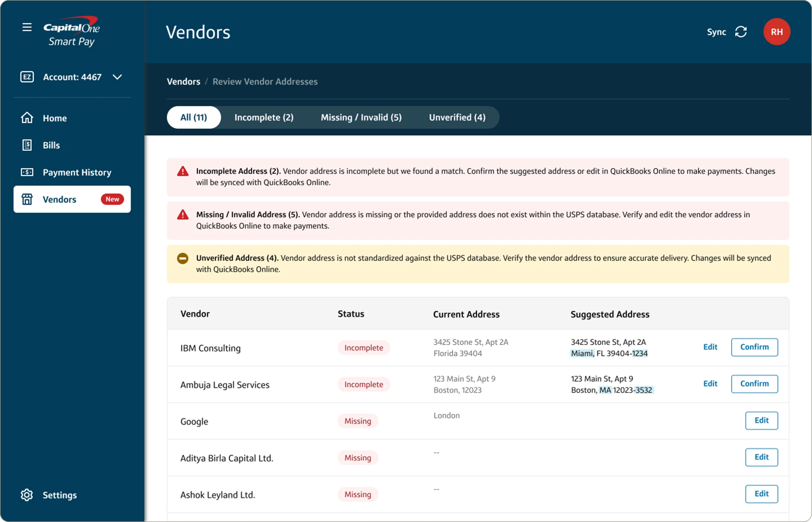812x522 pixels.
Task: Confirm suggested address for IBM Consulting
Action: (x=754, y=347)
